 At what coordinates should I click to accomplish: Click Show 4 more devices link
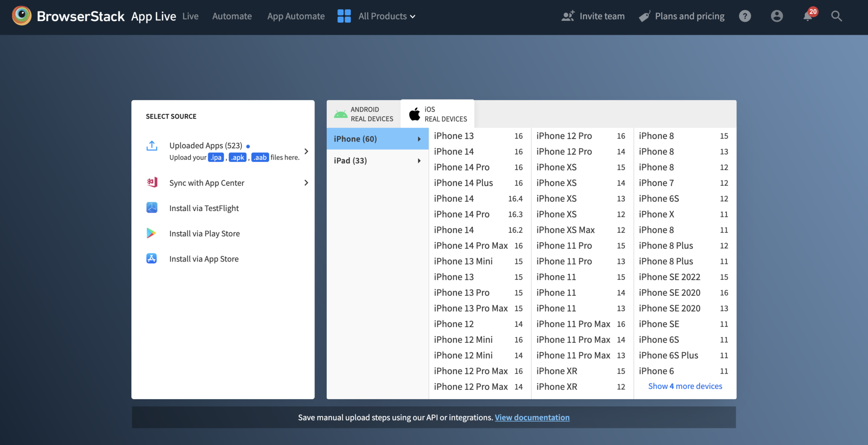[685, 386]
